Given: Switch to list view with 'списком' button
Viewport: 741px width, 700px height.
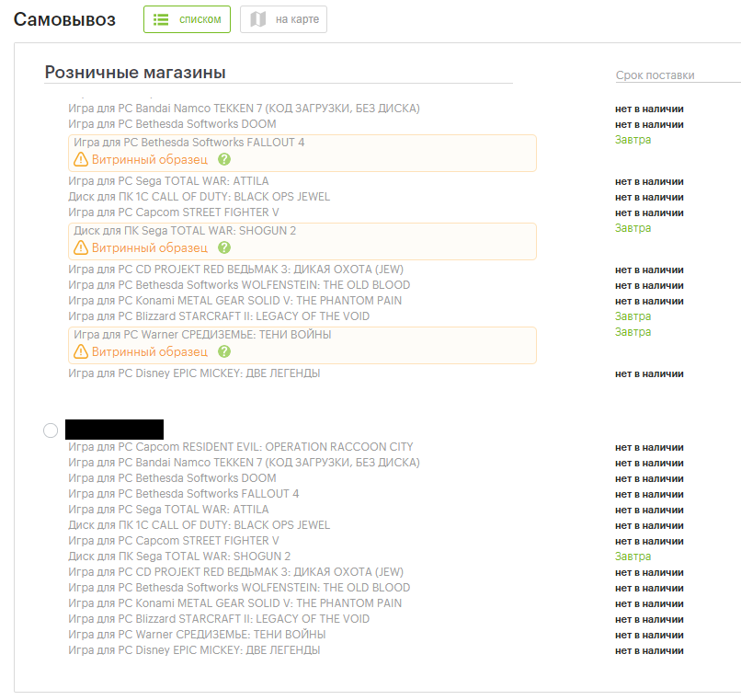Looking at the screenshot, I should pos(188,19).
